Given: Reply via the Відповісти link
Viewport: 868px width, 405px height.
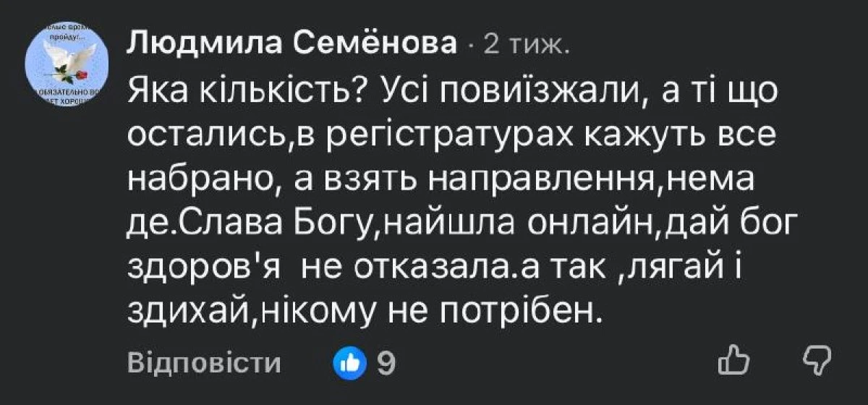Looking at the screenshot, I should tap(205, 363).
